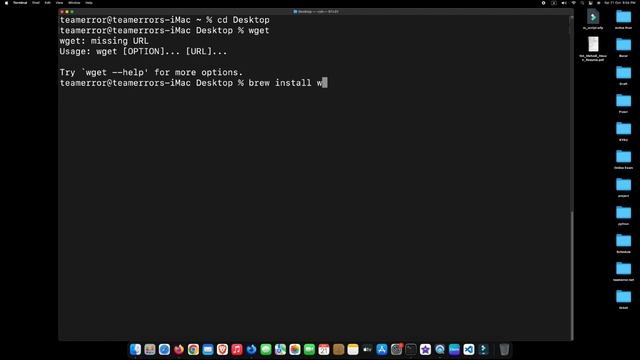Open the Apple menu

[x=6, y=3]
